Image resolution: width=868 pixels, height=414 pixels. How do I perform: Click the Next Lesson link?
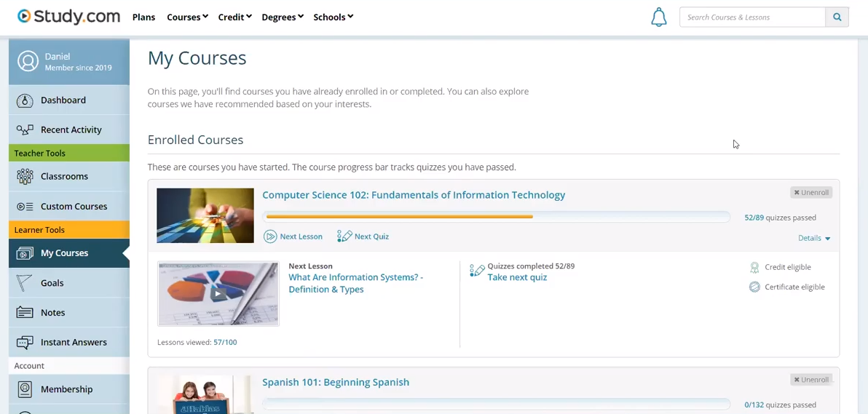301,236
